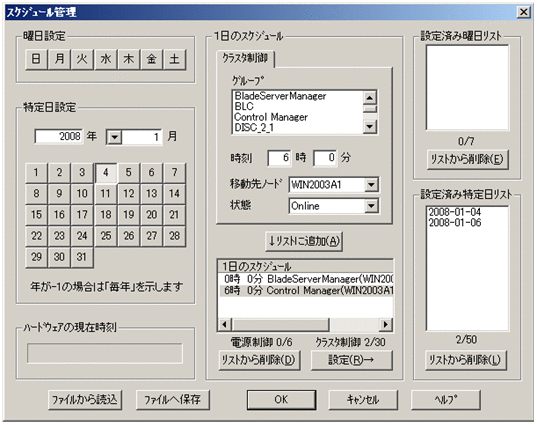Viewport: 537px width, 425px height.
Task: Select calendar day 28
Action: [x=175, y=236]
